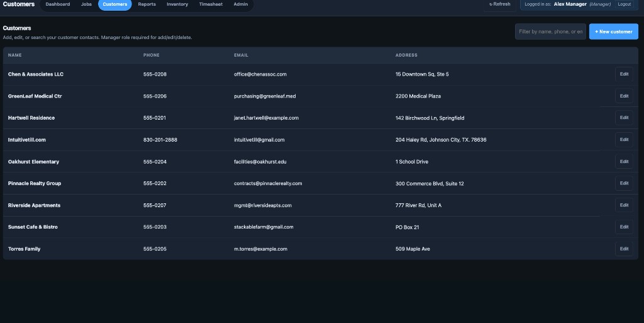Viewport: 644px width, 323px height.
Task: Click email intuitivetill@gmail.com
Action: [259, 140]
